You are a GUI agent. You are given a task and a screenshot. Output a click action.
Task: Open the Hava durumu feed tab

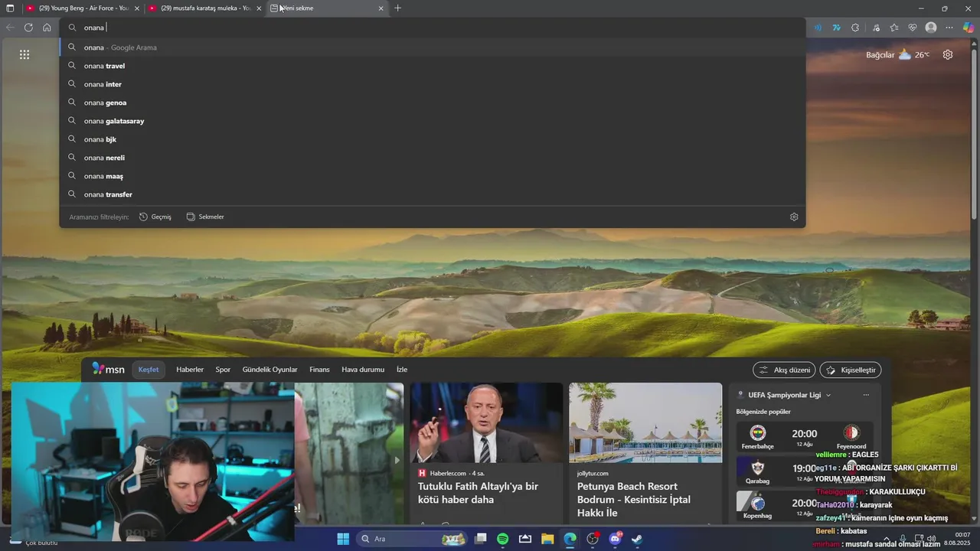point(363,370)
